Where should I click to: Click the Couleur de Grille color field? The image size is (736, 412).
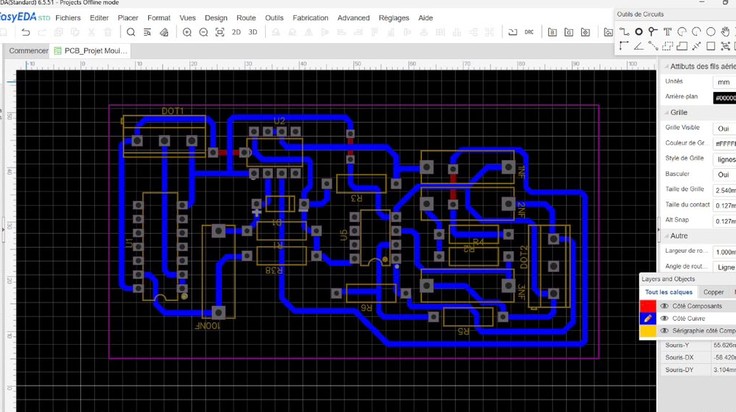[x=724, y=144]
